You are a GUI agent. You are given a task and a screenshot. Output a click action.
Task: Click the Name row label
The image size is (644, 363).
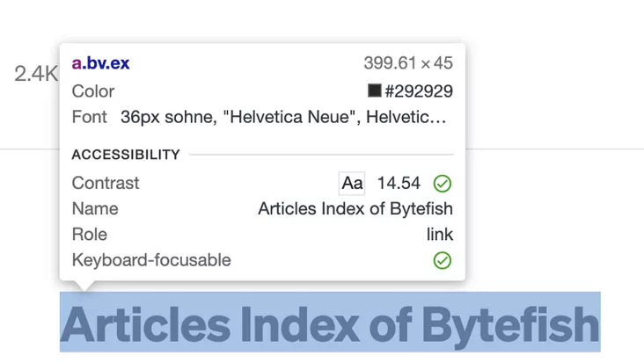coord(95,208)
